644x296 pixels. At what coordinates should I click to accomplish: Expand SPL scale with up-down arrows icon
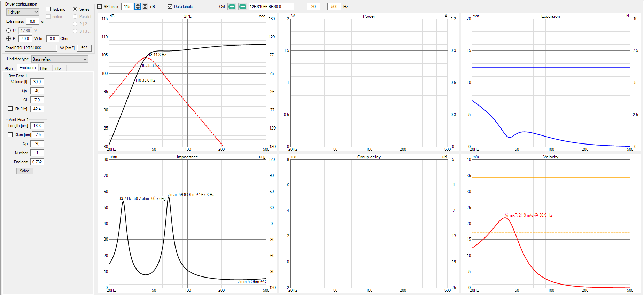tap(138, 7)
